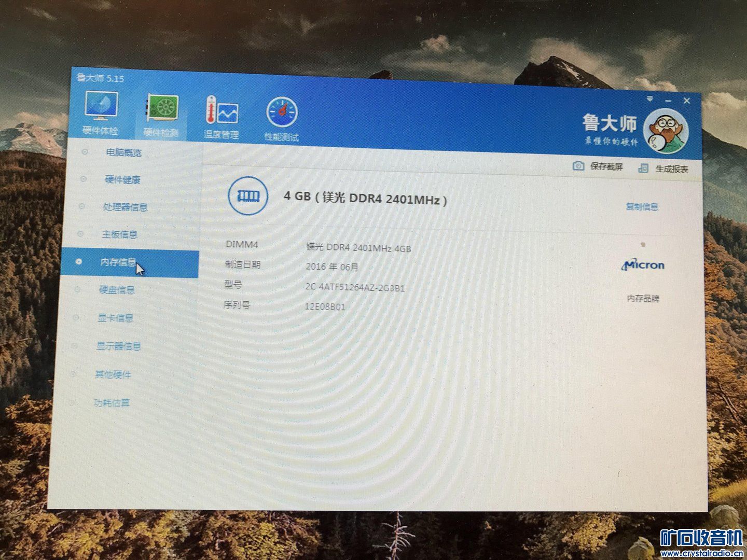Click the 序列号 label
This screenshot has height=560, width=747.
237,305
